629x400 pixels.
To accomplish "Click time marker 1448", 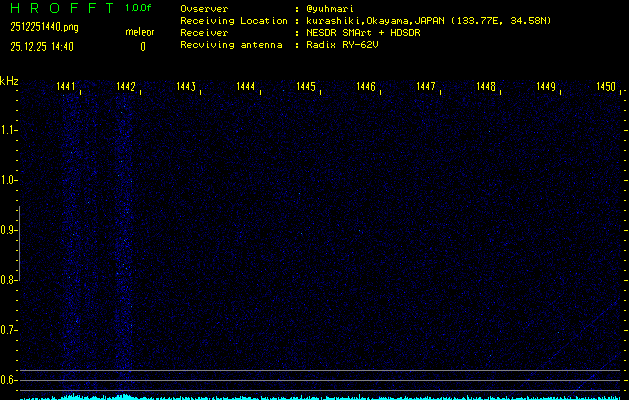I will coord(486,86).
